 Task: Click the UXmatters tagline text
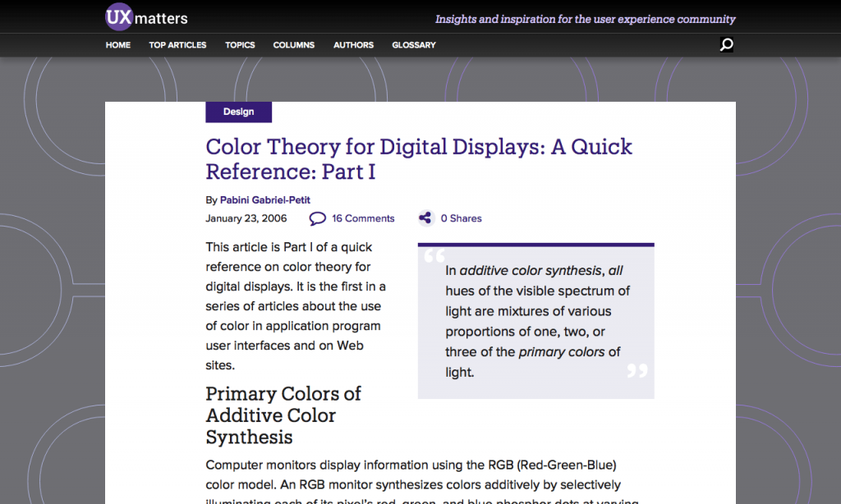click(585, 19)
